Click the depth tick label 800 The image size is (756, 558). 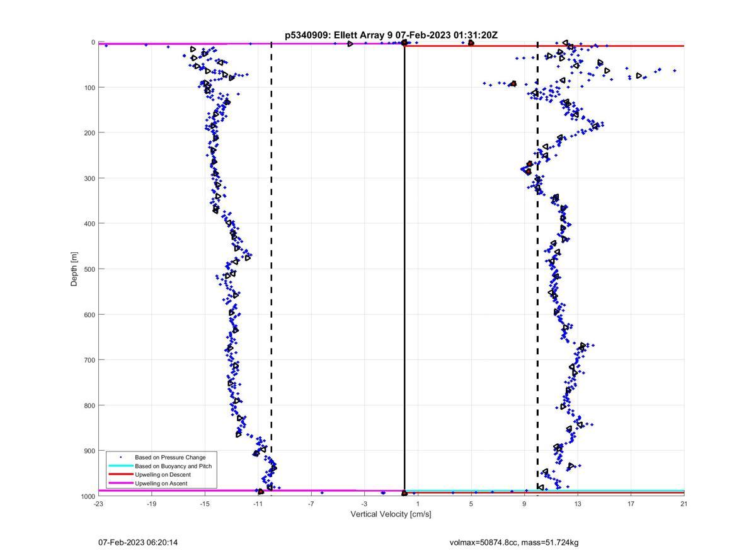(x=89, y=405)
